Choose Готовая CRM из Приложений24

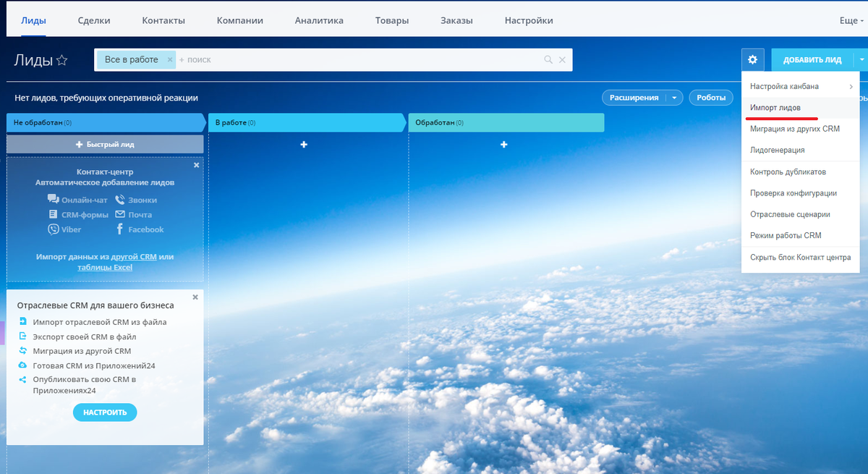pos(94,365)
